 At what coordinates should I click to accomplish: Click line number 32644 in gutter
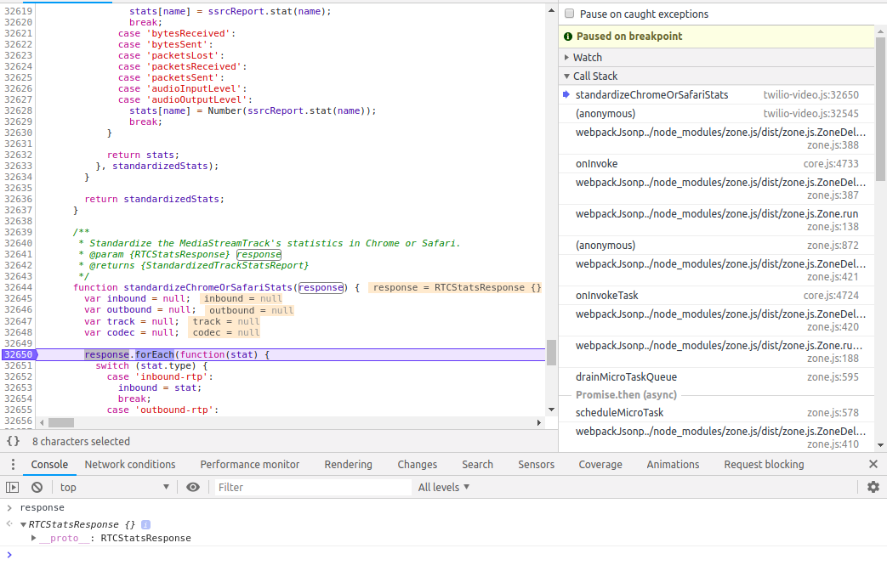tap(18, 287)
